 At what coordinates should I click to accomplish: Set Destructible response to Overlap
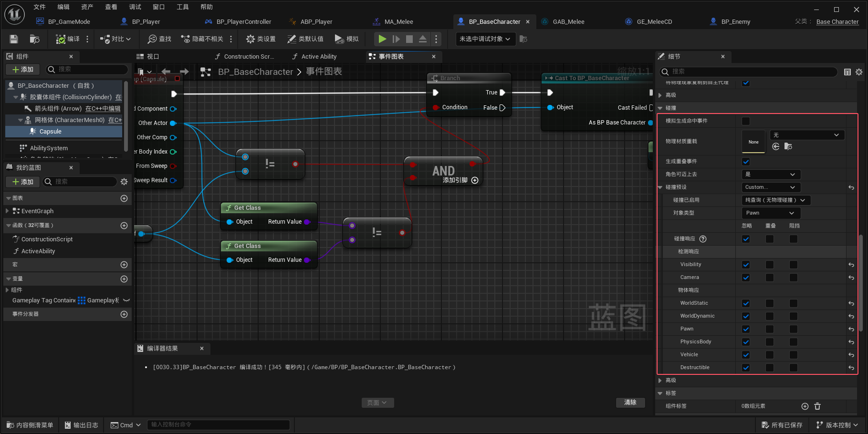[770, 368]
